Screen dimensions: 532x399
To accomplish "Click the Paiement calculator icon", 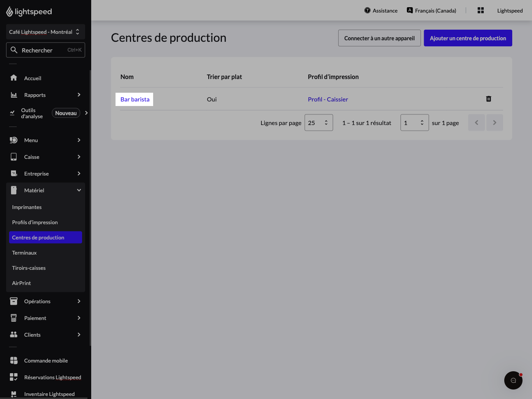I will click(14, 318).
